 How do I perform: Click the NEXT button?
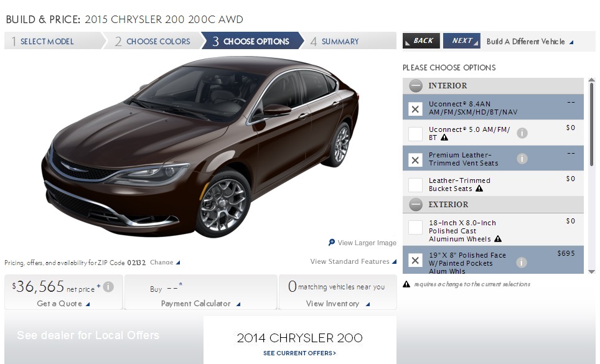(x=461, y=41)
